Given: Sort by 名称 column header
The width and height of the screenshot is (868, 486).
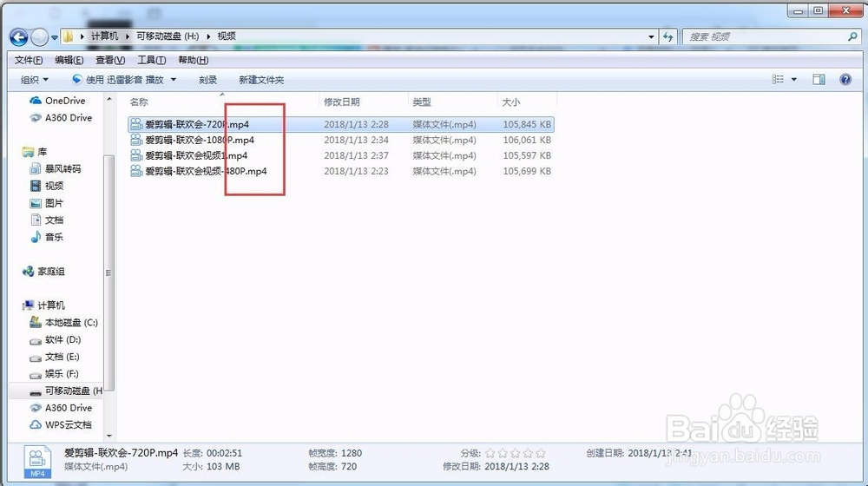Looking at the screenshot, I should (x=222, y=102).
